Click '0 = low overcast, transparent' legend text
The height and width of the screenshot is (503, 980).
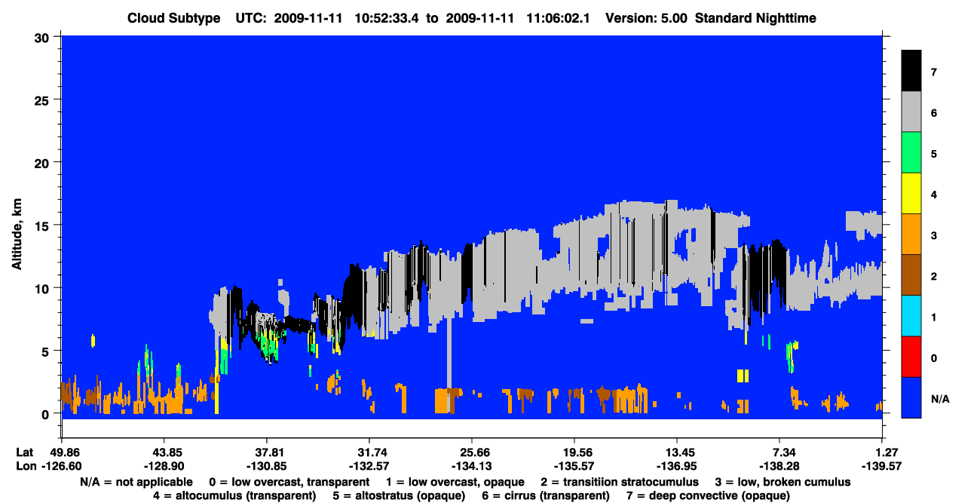point(289,481)
